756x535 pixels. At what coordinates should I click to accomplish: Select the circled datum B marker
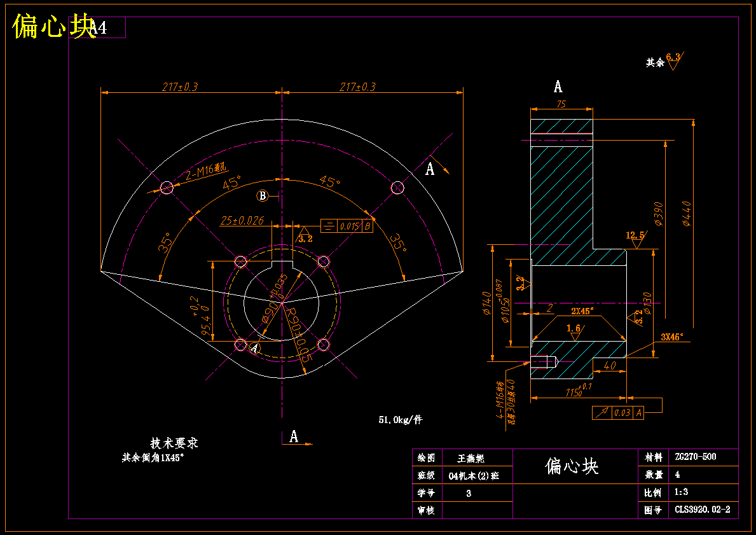tap(263, 196)
